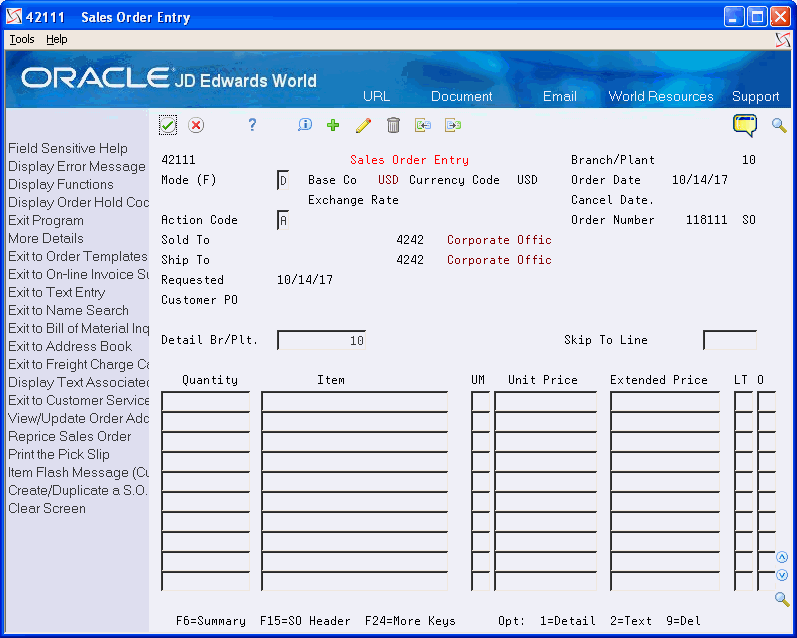The height and width of the screenshot is (638, 797).
Task: Open the yellow chat note icon
Action: tap(745, 126)
